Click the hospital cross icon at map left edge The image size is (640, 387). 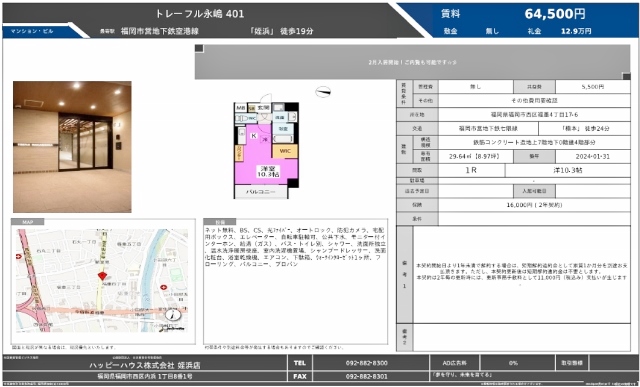coord(18,257)
